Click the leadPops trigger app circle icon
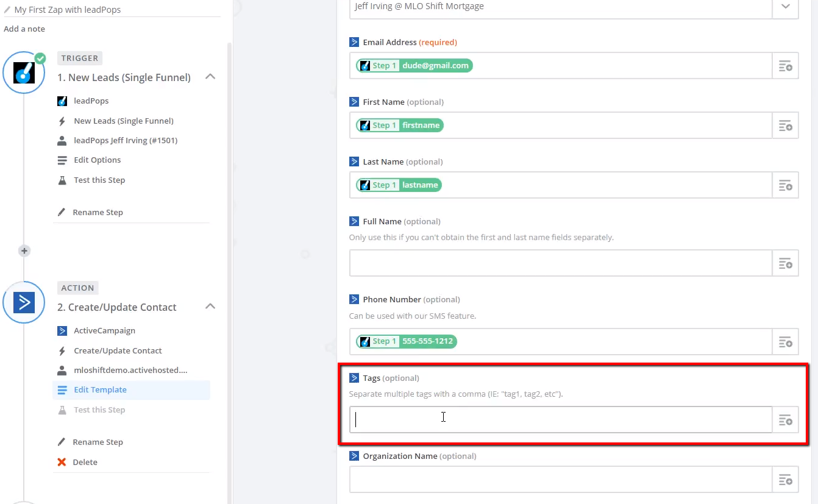Screen dimensions: 818x504 [24, 73]
